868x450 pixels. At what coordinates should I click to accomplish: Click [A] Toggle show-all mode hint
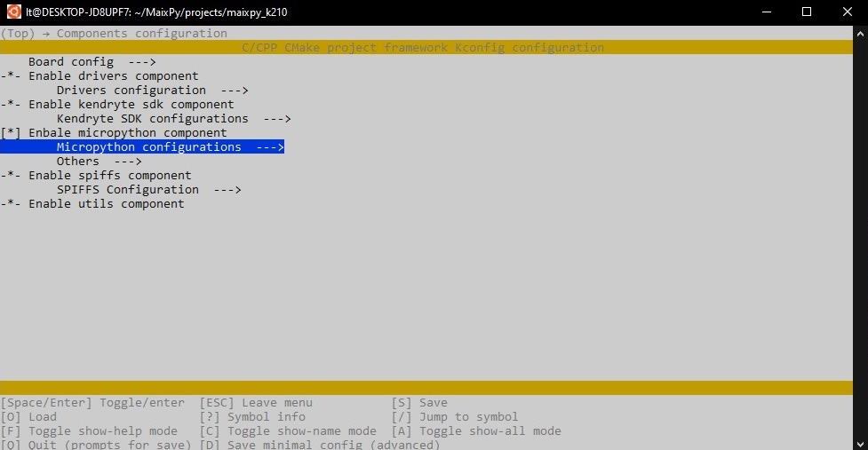pyautogui.click(x=476, y=430)
